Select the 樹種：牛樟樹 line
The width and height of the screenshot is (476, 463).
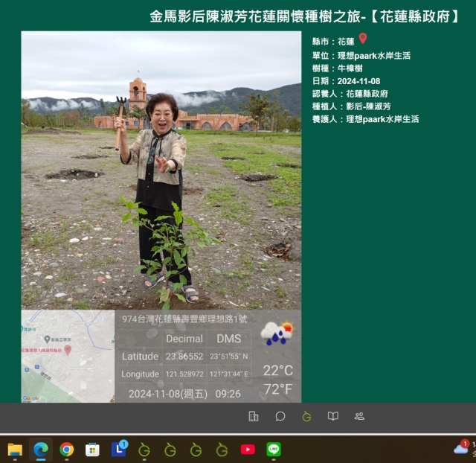pos(337,68)
